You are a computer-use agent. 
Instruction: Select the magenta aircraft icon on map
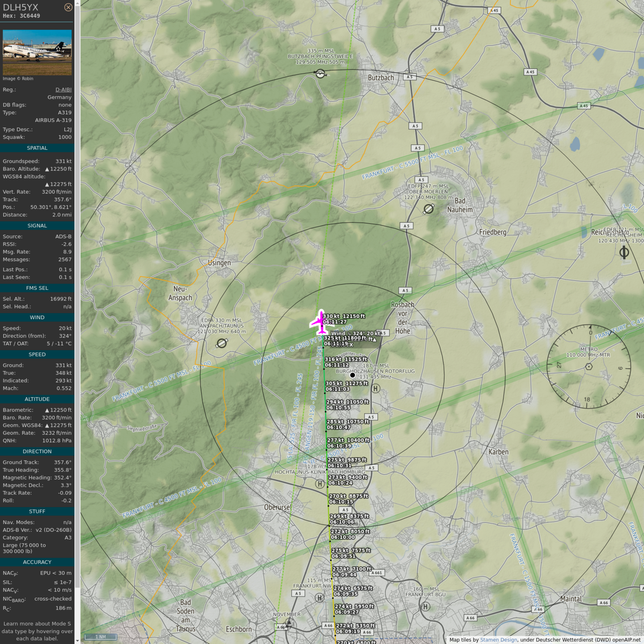point(320,322)
